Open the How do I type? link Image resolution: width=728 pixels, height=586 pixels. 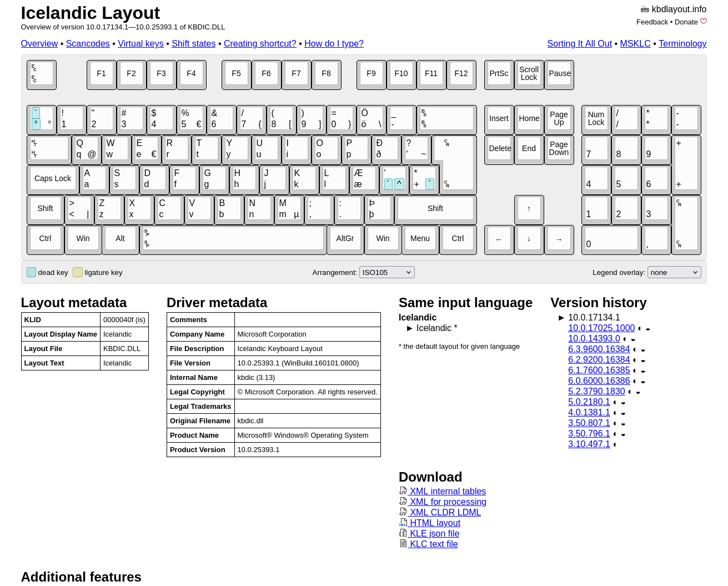tap(334, 44)
